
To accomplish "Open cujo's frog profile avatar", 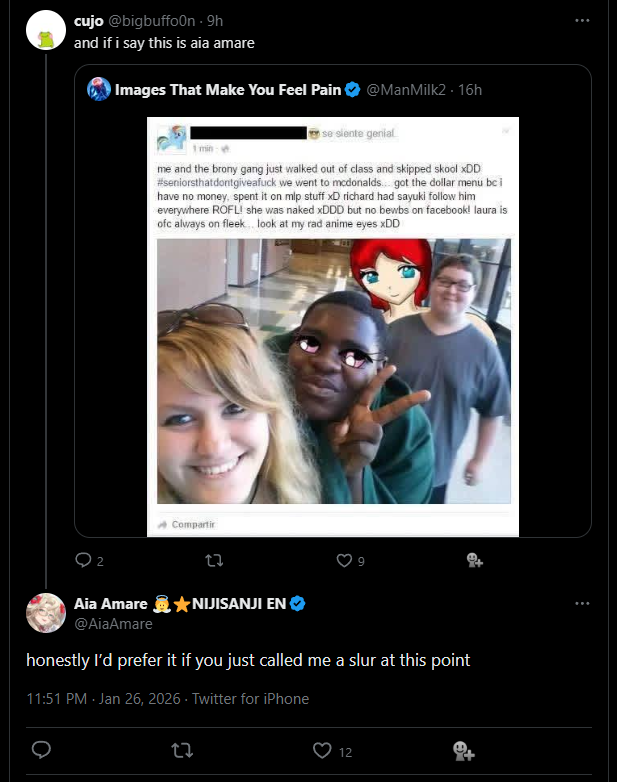I will pos(46,30).
